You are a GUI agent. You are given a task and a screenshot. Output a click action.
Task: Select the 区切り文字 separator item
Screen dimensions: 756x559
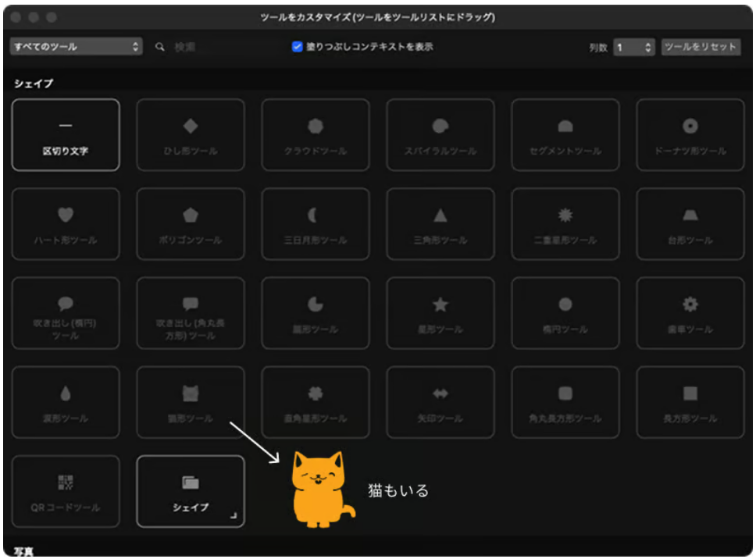[x=66, y=134]
